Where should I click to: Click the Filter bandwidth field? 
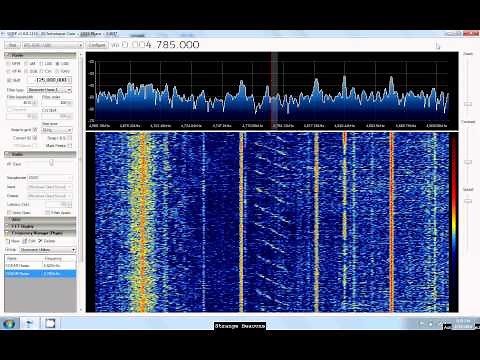(x=21, y=103)
